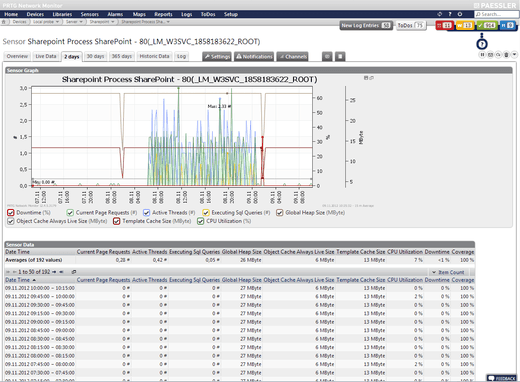Open the Devices menu
Screen dimensions: 520x382
35,14
